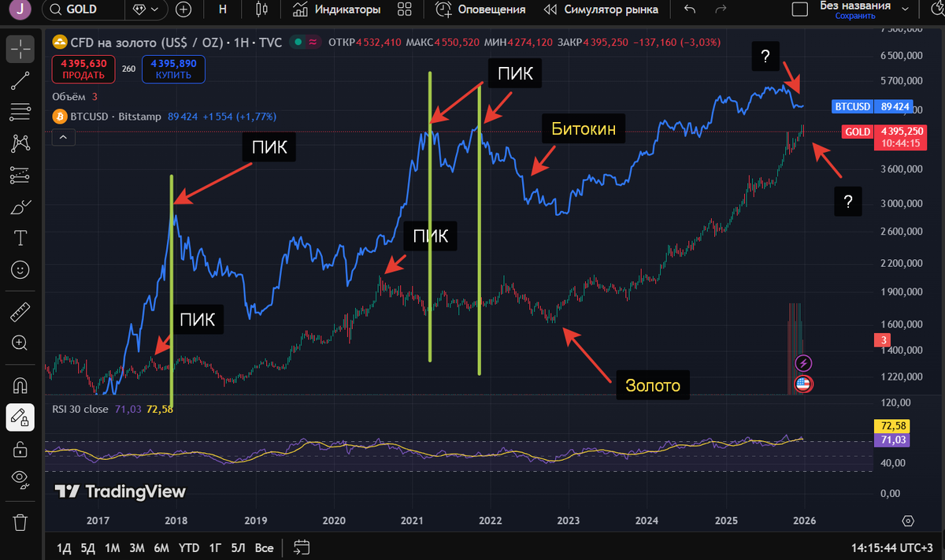Open the Оповещения alerts button
This screenshot has height=560, width=945.
481,9
